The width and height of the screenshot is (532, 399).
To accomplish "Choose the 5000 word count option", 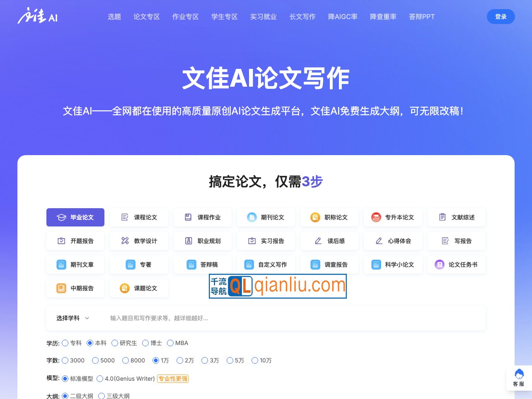I will (95, 360).
